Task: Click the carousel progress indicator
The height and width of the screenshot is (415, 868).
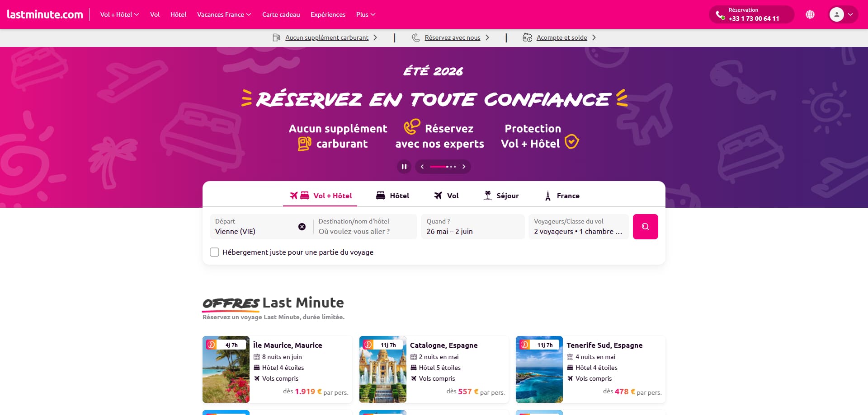Action: coord(443,167)
